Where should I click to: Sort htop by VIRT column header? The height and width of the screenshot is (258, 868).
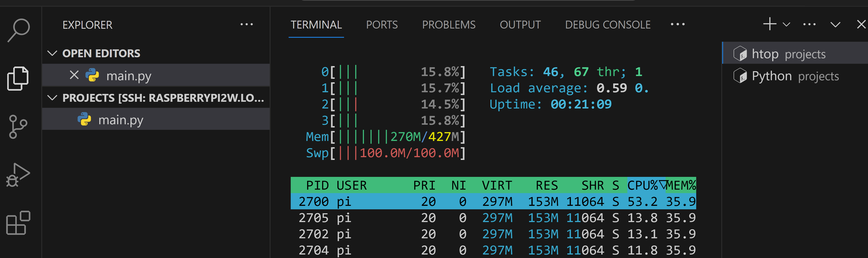tap(497, 185)
